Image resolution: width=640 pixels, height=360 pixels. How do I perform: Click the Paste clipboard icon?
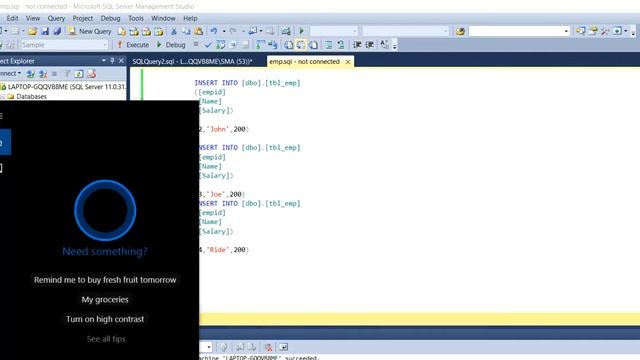coord(198,31)
